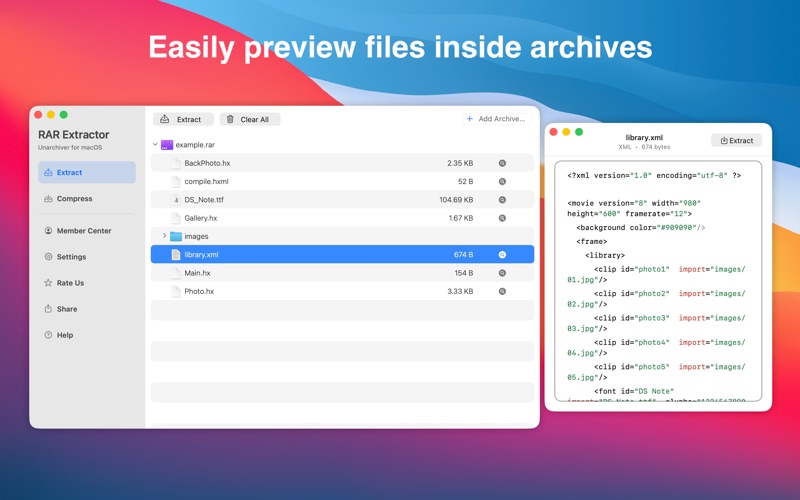The image size is (800, 500).
Task: Click the library.xml document icon
Action: 176,255
